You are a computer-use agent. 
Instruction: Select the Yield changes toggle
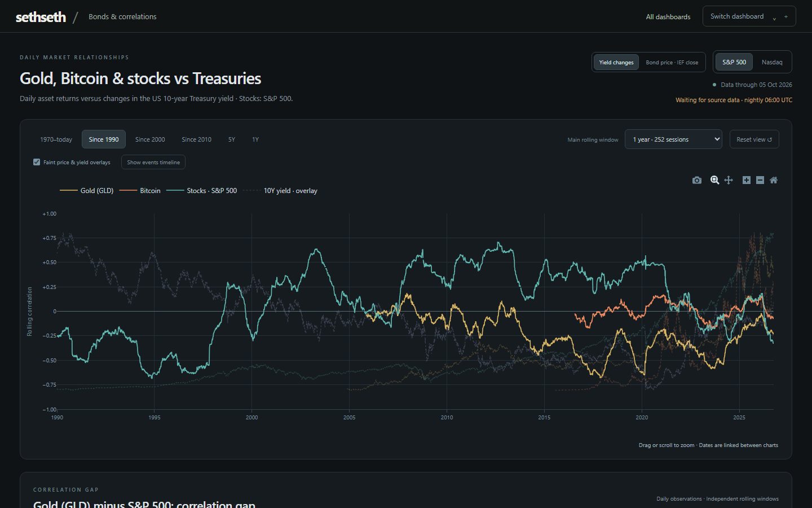[616, 62]
